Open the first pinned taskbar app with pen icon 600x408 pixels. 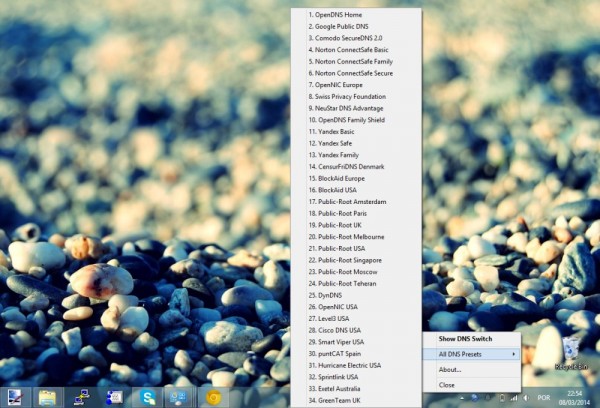[15, 397]
